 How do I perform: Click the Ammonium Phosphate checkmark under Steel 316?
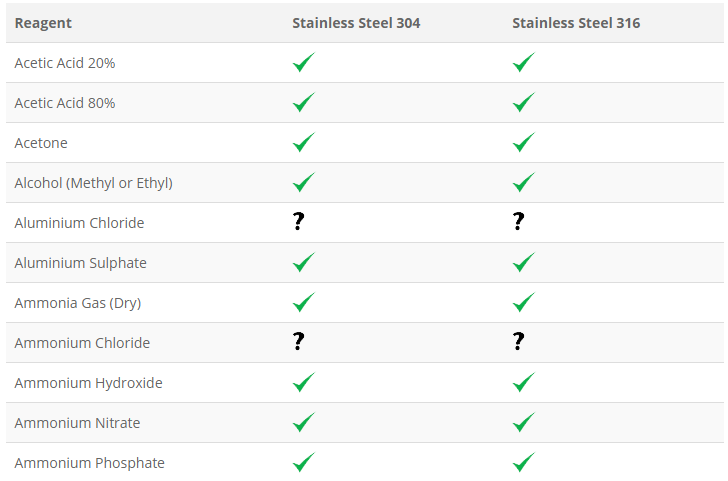click(x=524, y=462)
